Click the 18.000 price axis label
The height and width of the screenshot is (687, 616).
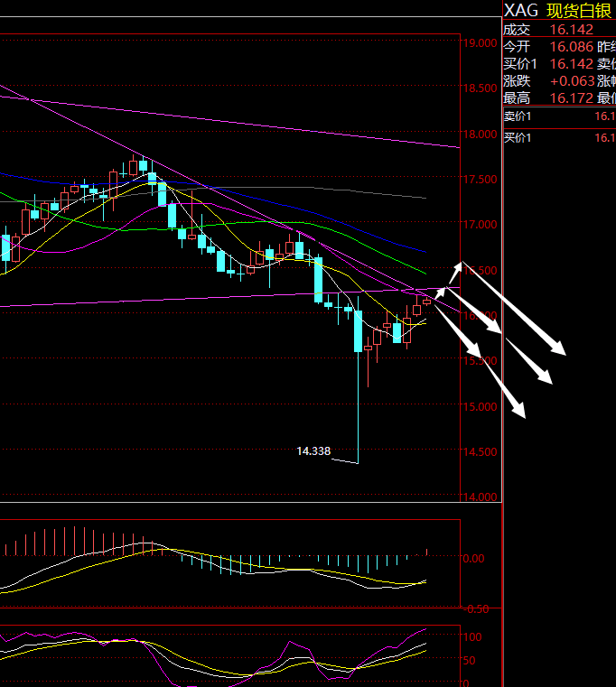coord(481,135)
